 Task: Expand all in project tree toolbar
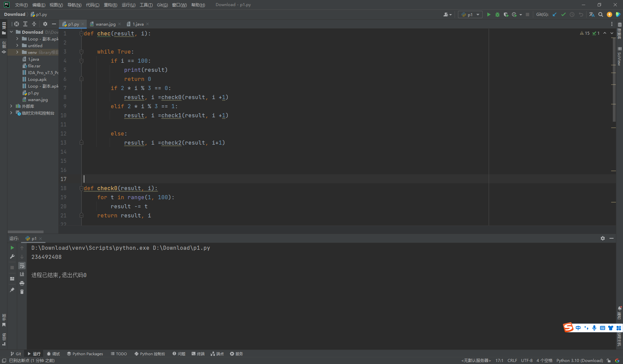25,24
